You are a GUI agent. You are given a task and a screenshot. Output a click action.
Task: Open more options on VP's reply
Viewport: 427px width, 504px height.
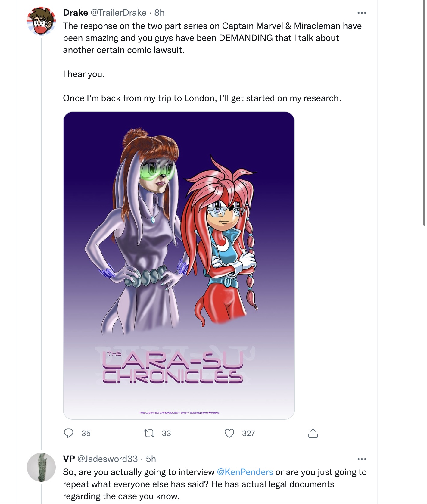coord(361,459)
